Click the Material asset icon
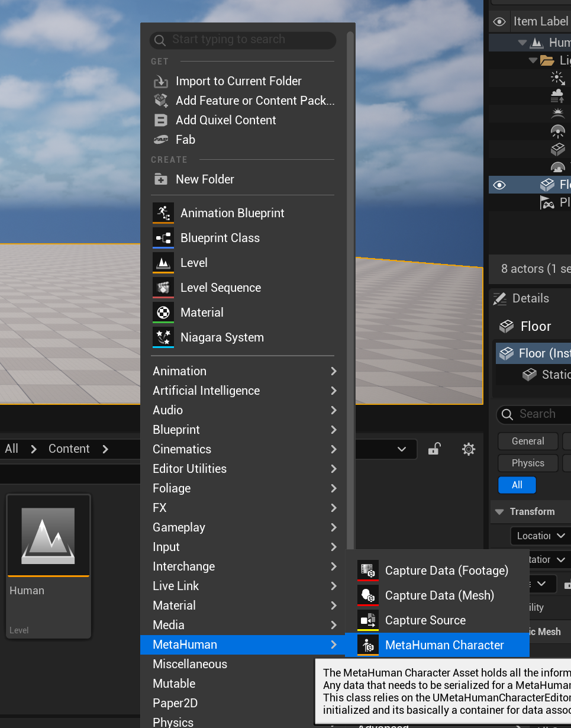Image resolution: width=571 pixels, height=728 pixels. (163, 313)
